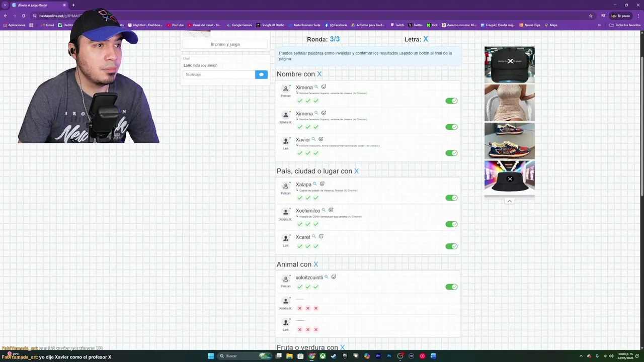Toggle validity of Xalapa answer

pyautogui.click(x=451, y=198)
